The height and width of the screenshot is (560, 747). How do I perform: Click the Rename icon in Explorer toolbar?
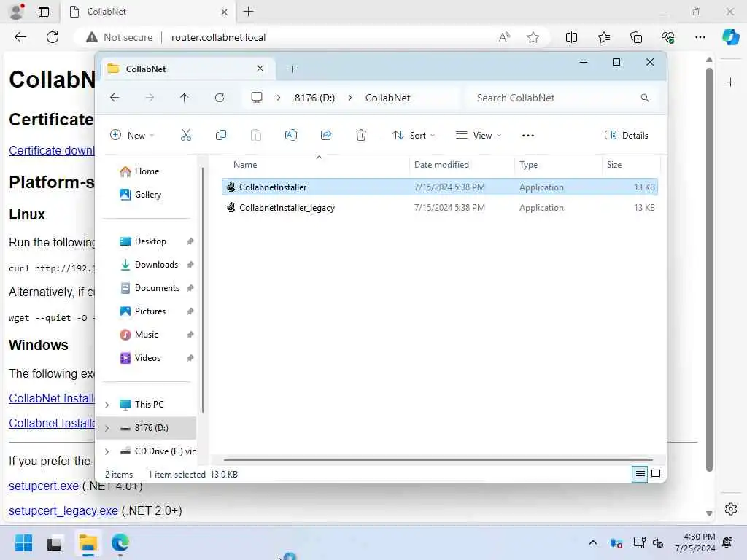click(x=290, y=135)
